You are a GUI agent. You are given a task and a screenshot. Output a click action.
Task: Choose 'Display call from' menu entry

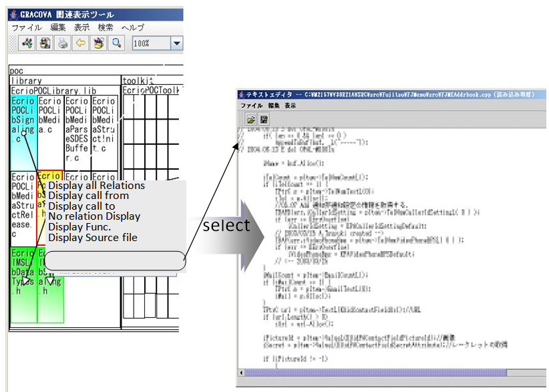click(88, 196)
